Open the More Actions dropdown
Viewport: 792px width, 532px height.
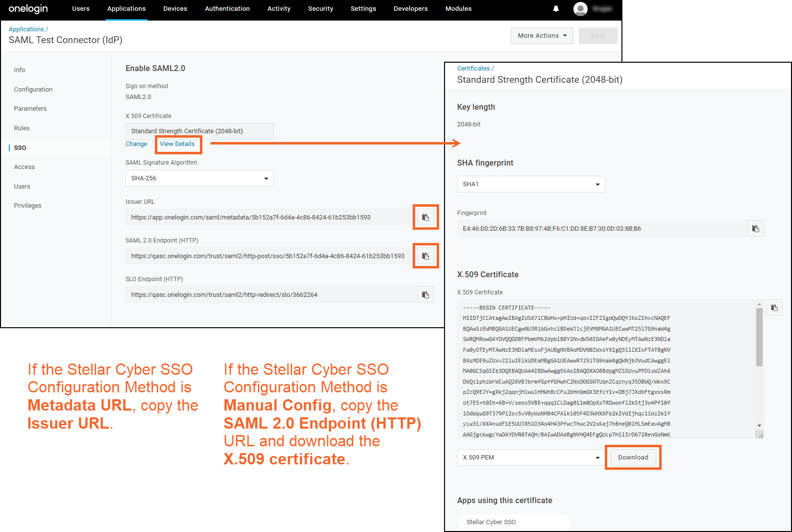pos(541,35)
